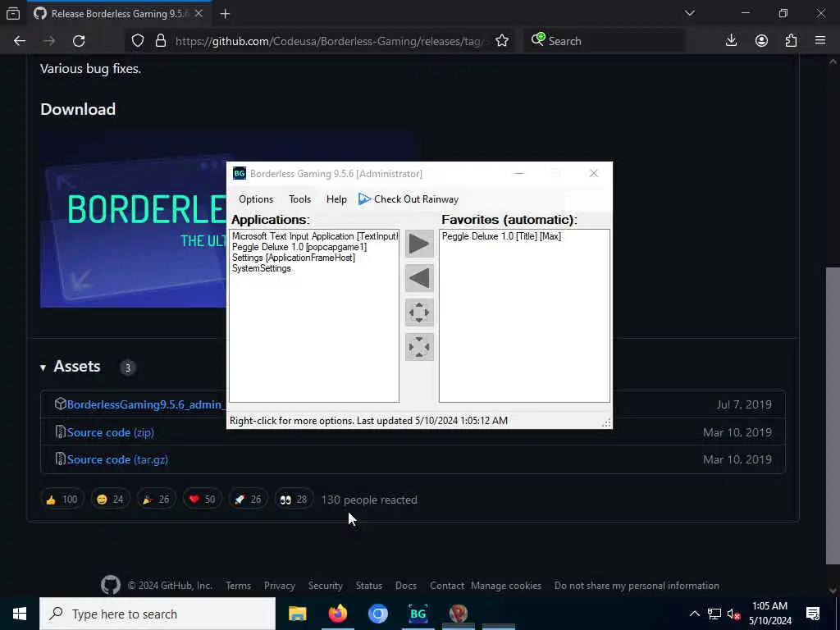Open the Windows Start menu
The width and height of the screenshot is (840, 630).
coord(20,614)
